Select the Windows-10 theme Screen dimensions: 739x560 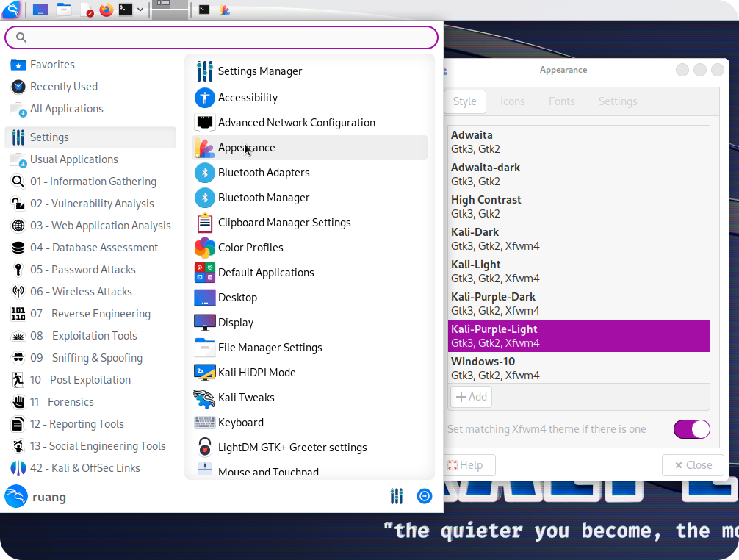point(579,368)
